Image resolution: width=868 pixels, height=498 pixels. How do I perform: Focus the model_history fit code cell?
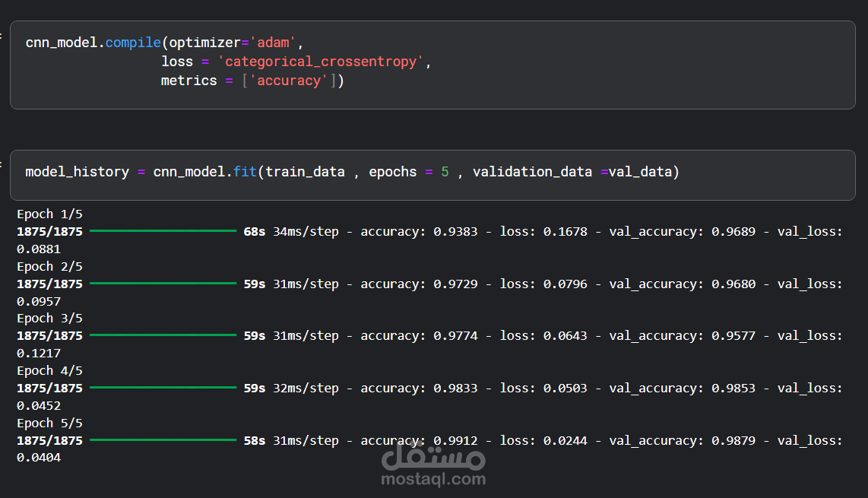[x=432, y=175]
